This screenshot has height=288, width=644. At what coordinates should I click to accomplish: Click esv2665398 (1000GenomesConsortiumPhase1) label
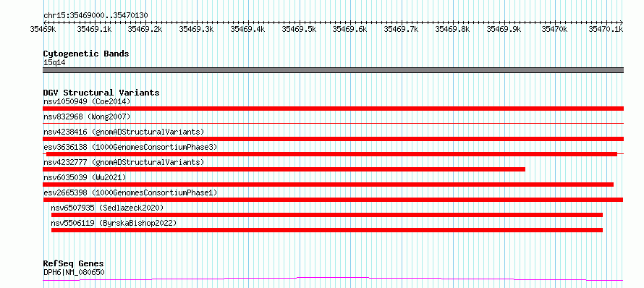tap(130, 192)
